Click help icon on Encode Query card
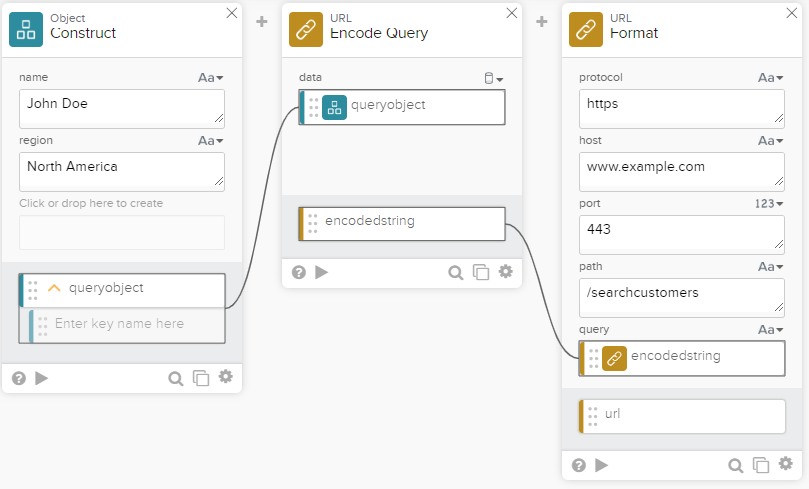809x489 pixels. pos(298,272)
